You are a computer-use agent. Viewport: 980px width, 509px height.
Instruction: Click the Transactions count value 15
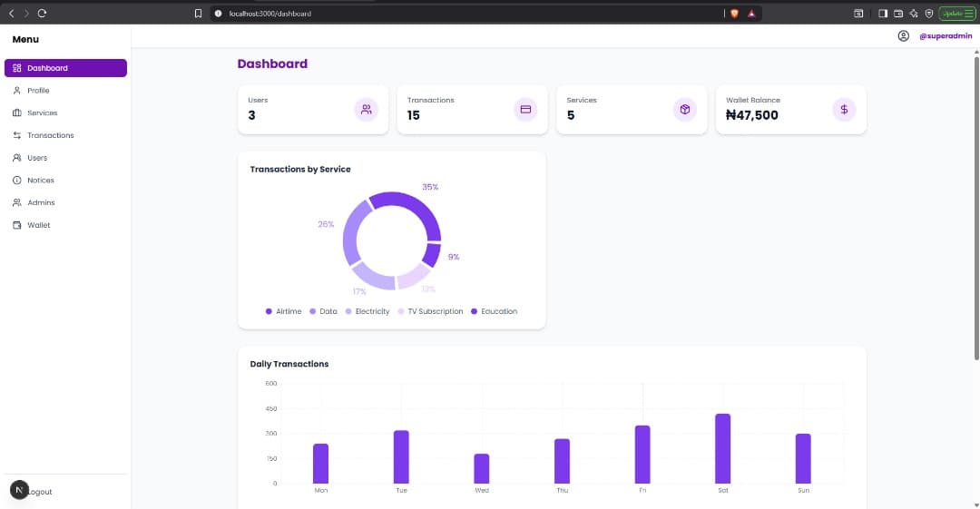tap(413, 115)
